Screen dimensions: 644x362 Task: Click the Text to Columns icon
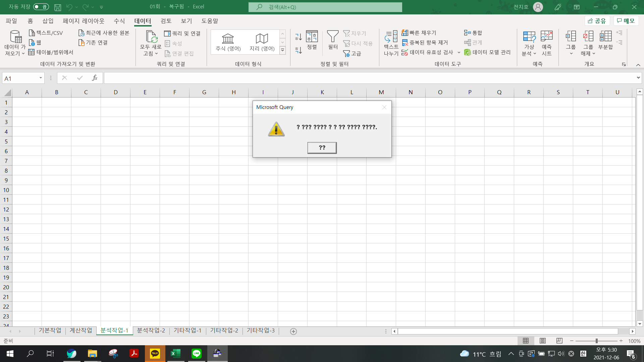tap(391, 37)
